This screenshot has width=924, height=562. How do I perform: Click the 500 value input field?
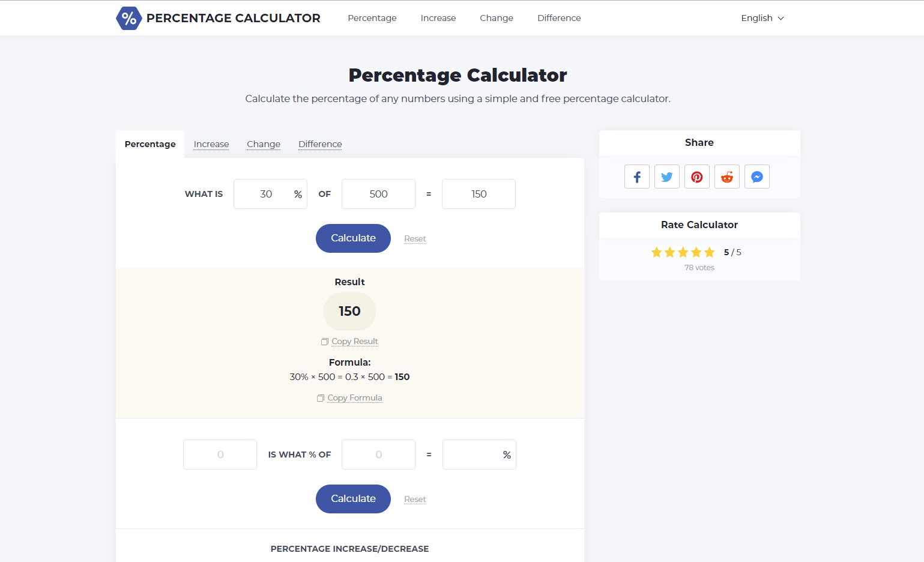[x=378, y=194]
